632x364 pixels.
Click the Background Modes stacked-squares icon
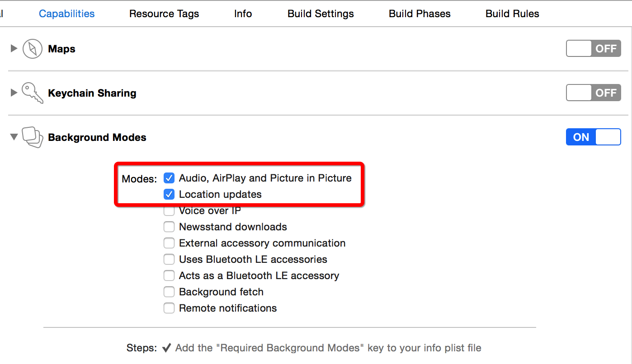pos(33,137)
